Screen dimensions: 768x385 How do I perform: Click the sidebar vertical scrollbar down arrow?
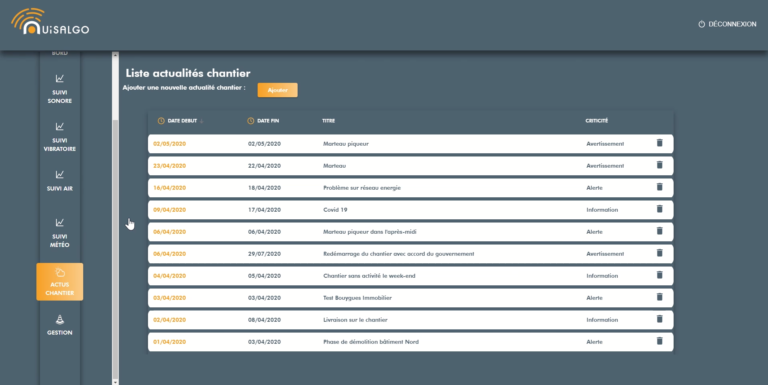point(116,382)
